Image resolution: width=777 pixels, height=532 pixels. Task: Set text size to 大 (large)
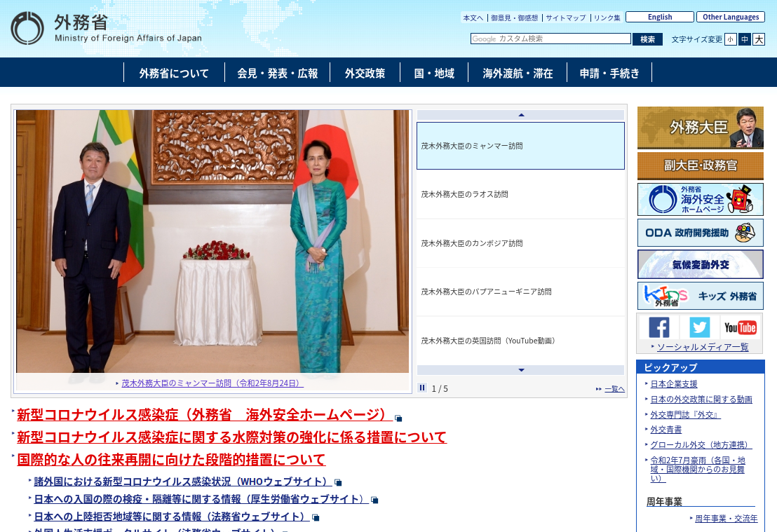point(759,40)
